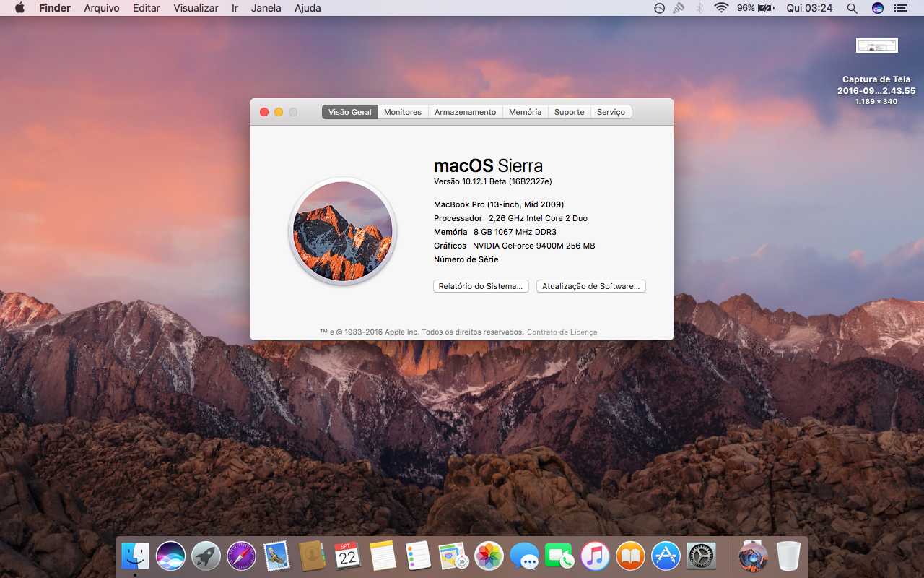924x578 pixels.
Task: Switch to the Serviço tab
Action: [x=611, y=112]
